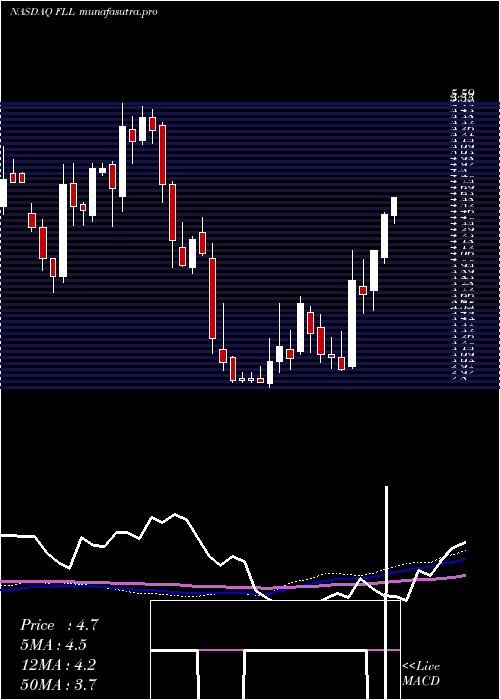Select the 'Price : 4.7' readout

click(x=59, y=625)
